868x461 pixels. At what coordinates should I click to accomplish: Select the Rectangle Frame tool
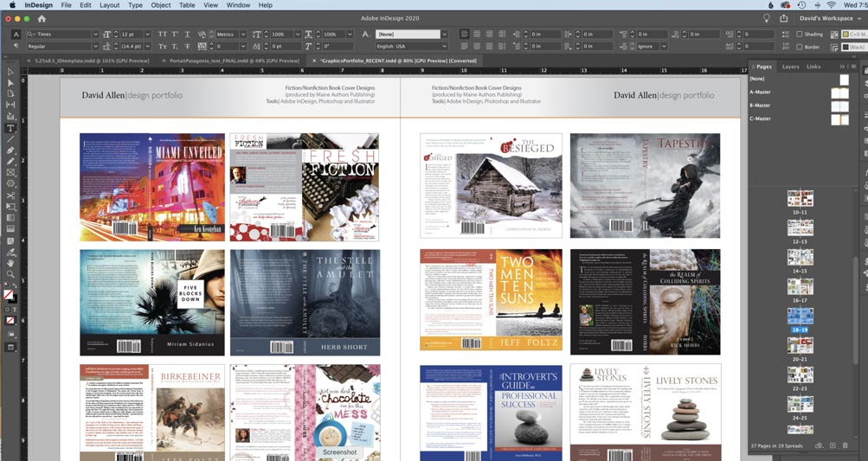[10, 173]
